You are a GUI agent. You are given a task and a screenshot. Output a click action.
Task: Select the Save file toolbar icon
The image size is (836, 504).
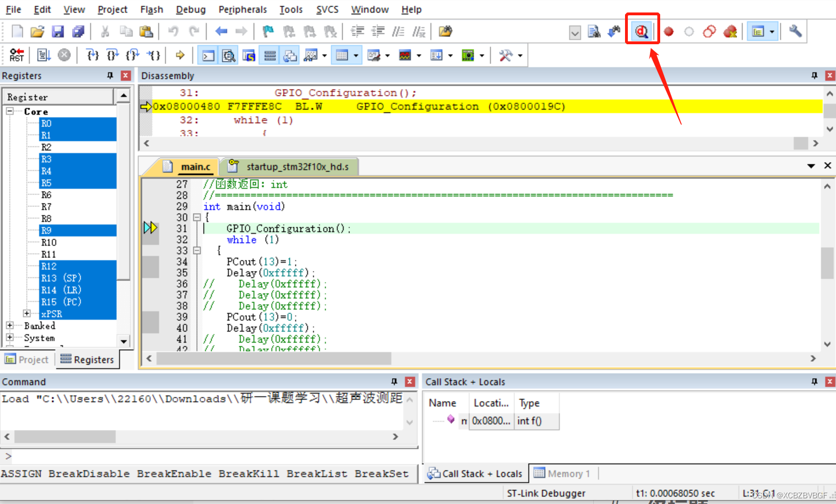pos(58,31)
